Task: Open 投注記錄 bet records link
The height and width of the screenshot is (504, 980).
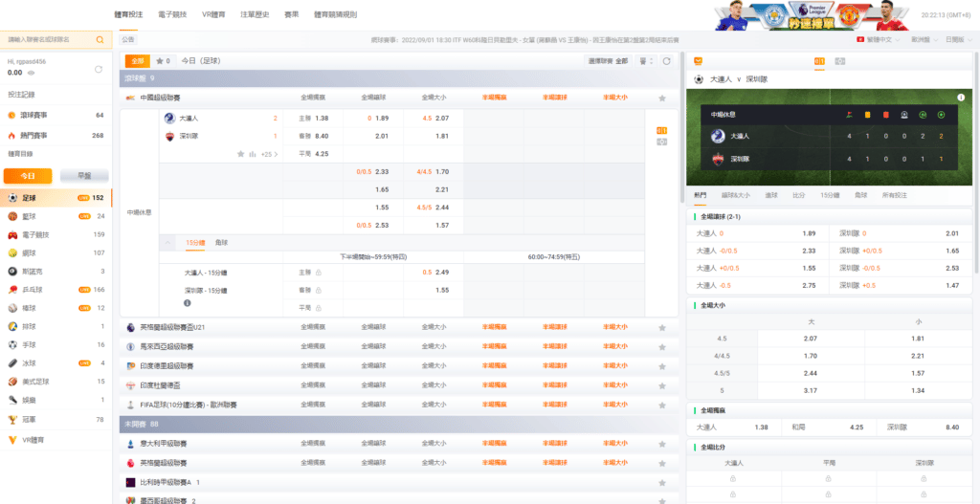Action: click(23, 95)
